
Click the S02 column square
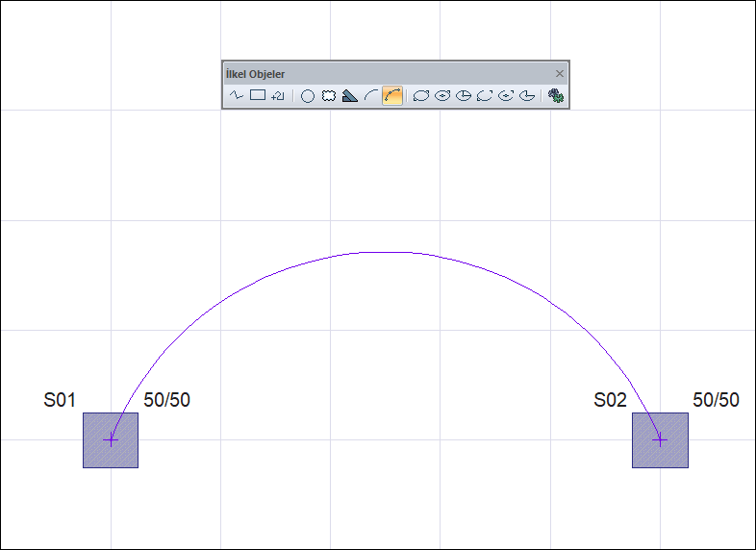660,440
